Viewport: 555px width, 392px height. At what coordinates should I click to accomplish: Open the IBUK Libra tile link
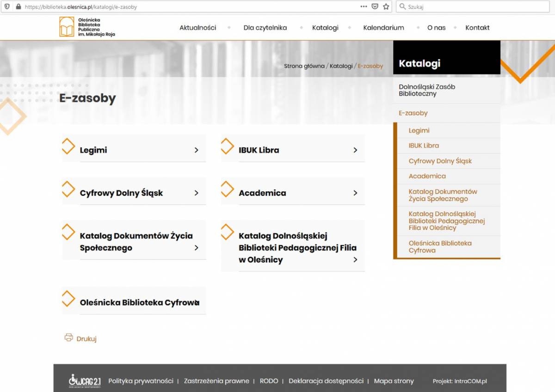[259, 150]
